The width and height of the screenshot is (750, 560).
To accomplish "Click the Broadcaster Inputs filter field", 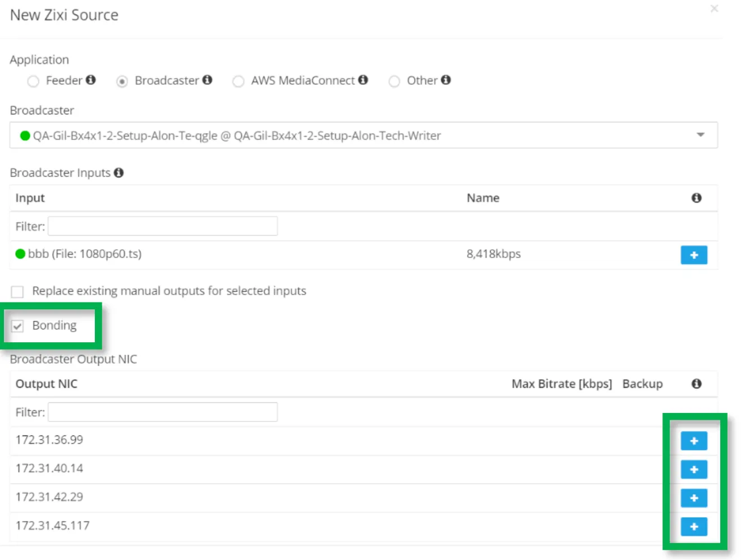I will coord(163,226).
